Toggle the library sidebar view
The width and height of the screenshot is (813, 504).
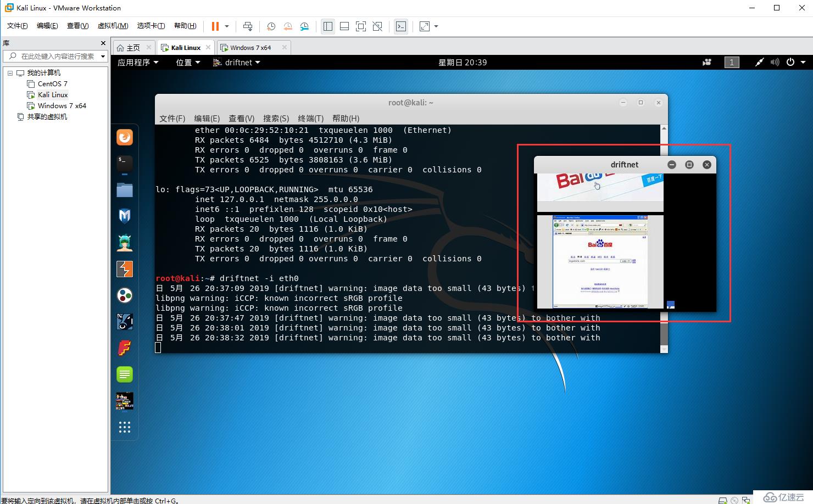pos(328,26)
